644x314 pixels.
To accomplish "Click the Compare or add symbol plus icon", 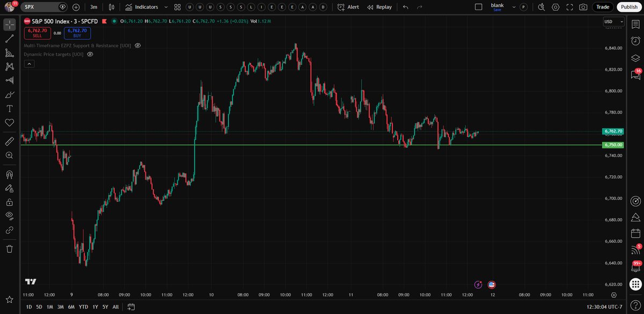I will 76,7.
